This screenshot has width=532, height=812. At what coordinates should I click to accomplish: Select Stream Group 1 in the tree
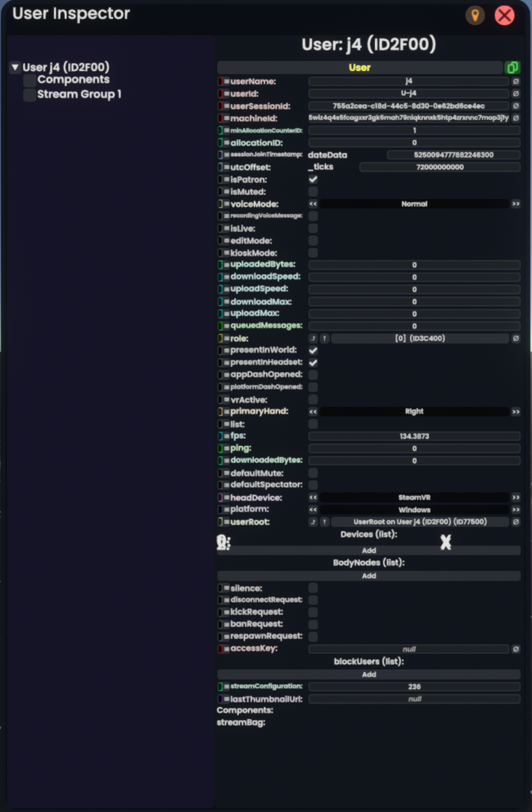(x=79, y=95)
